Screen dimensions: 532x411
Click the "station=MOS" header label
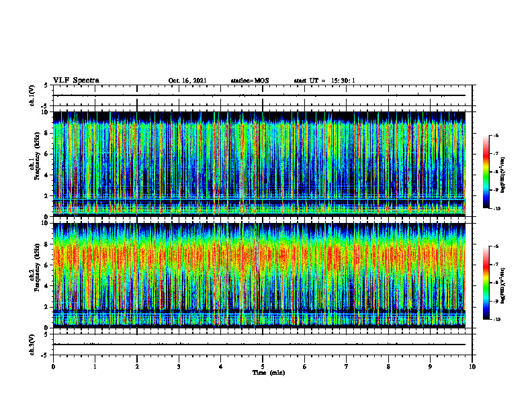250,81
